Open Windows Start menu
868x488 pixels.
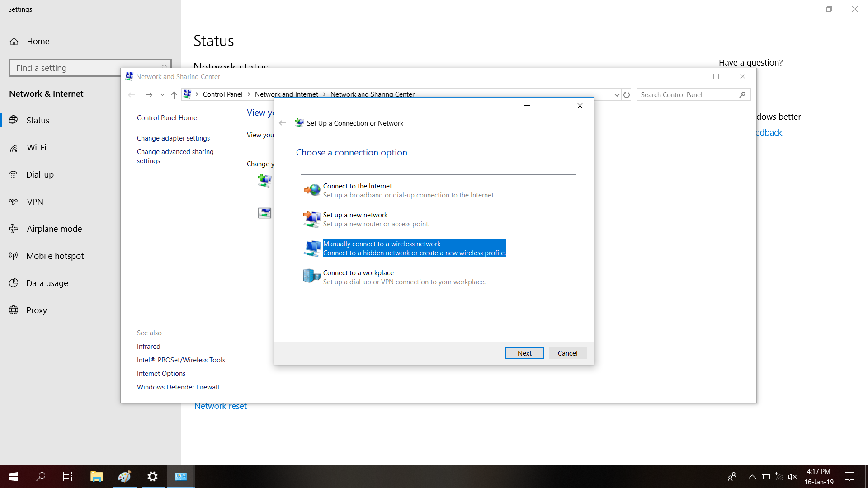14,476
